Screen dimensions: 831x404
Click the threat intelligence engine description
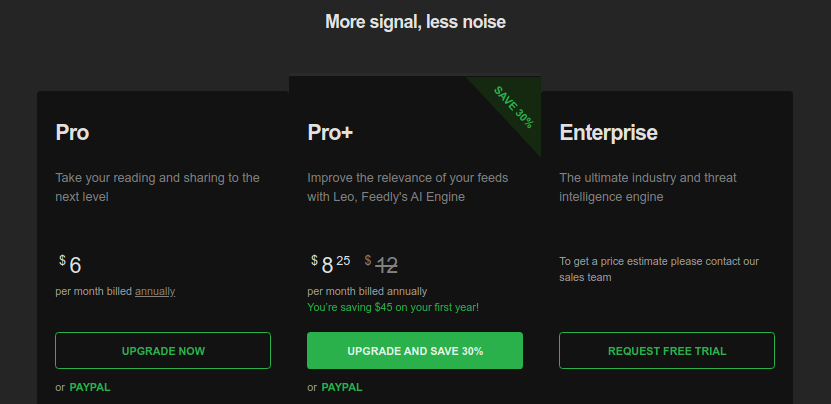pos(647,187)
